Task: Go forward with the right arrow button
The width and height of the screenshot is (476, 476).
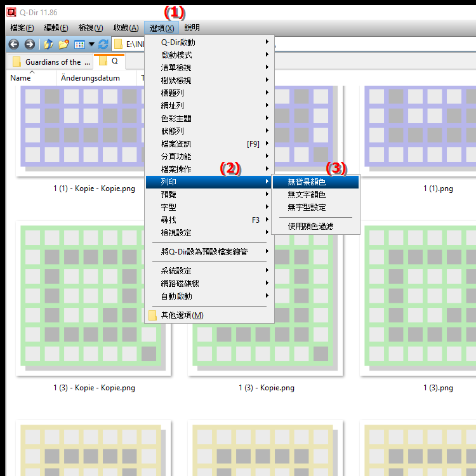Action: [29, 44]
